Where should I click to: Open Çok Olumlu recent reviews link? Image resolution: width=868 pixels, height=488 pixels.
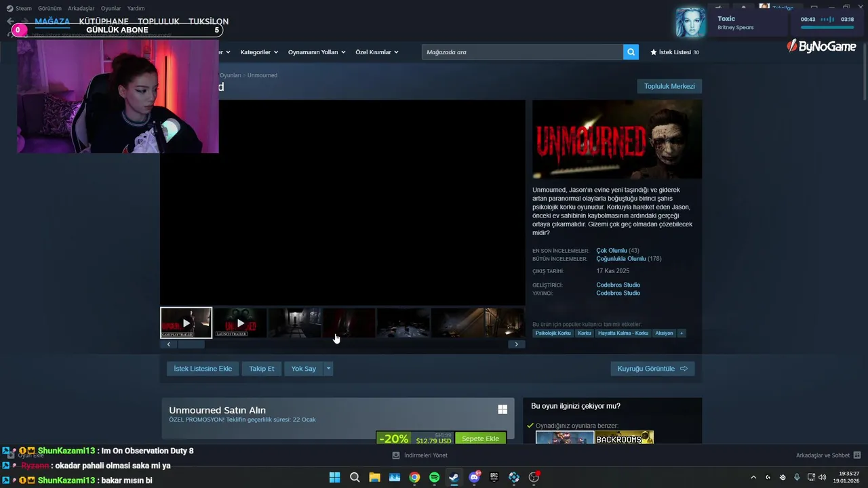tap(612, 251)
